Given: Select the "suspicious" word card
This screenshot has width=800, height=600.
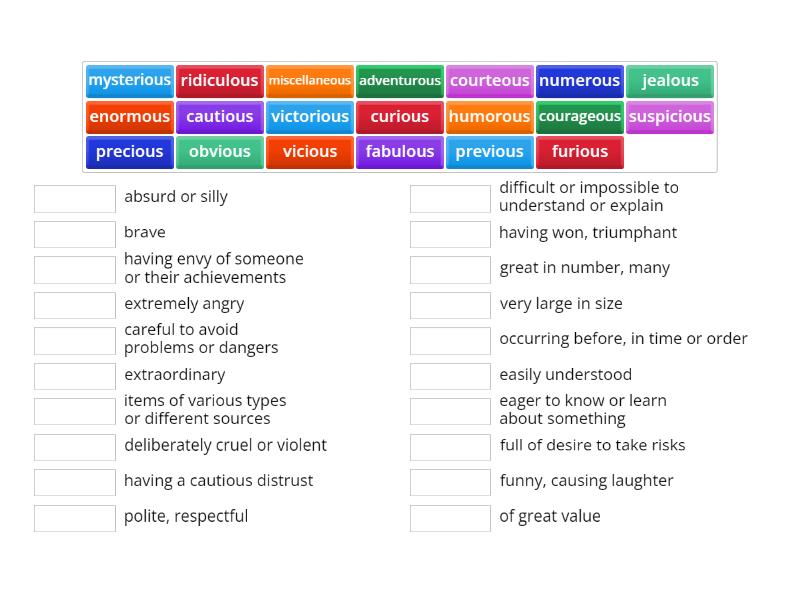Looking at the screenshot, I should click(x=669, y=117).
